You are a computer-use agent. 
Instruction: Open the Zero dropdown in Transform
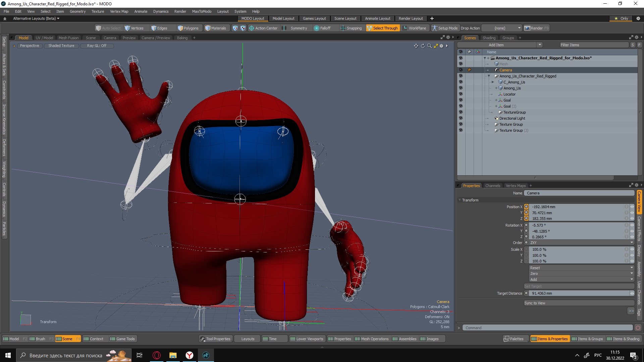point(582,274)
